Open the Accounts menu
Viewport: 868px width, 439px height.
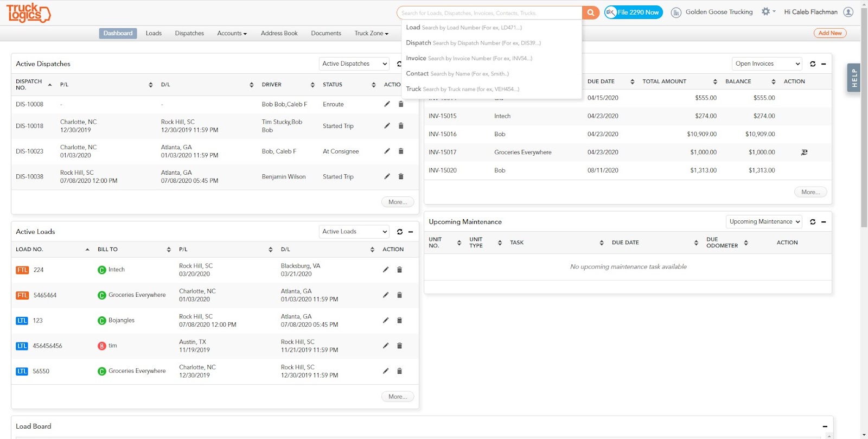(232, 34)
